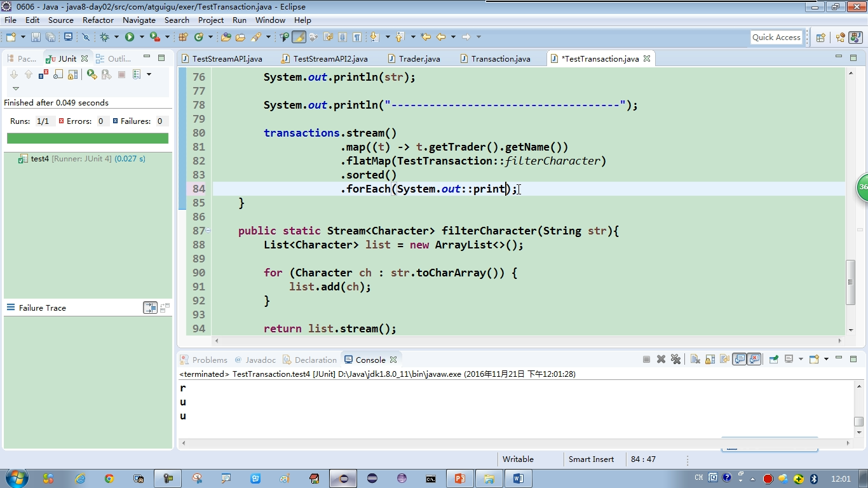The image size is (868, 488).
Task: Click Clear Console icon
Action: pyautogui.click(x=695, y=359)
